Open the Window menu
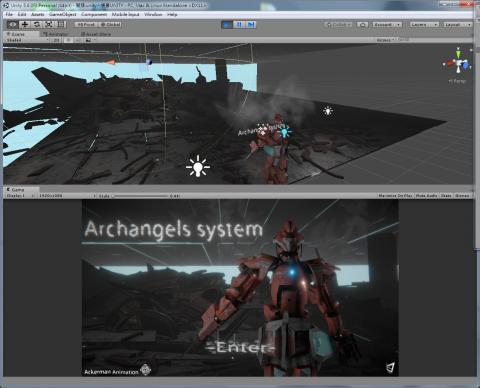 click(x=153, y=14)
